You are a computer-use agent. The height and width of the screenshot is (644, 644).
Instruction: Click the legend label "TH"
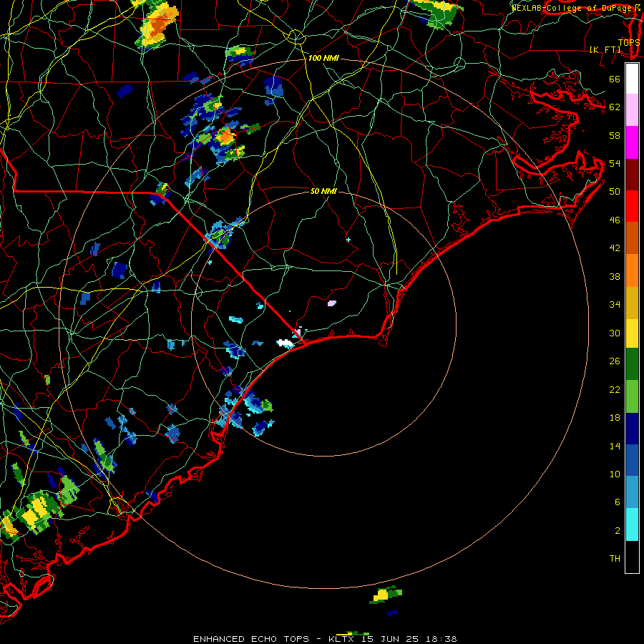click(x=615, y=558)
